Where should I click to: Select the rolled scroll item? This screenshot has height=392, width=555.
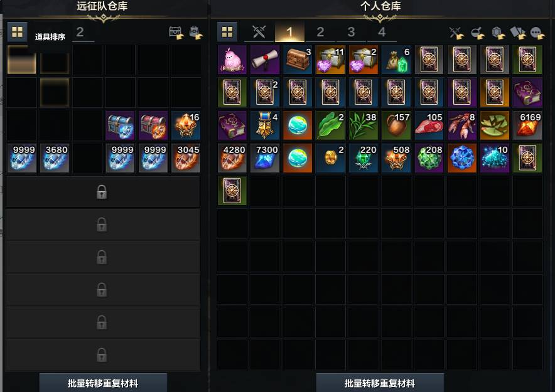[x=265, y=60]
